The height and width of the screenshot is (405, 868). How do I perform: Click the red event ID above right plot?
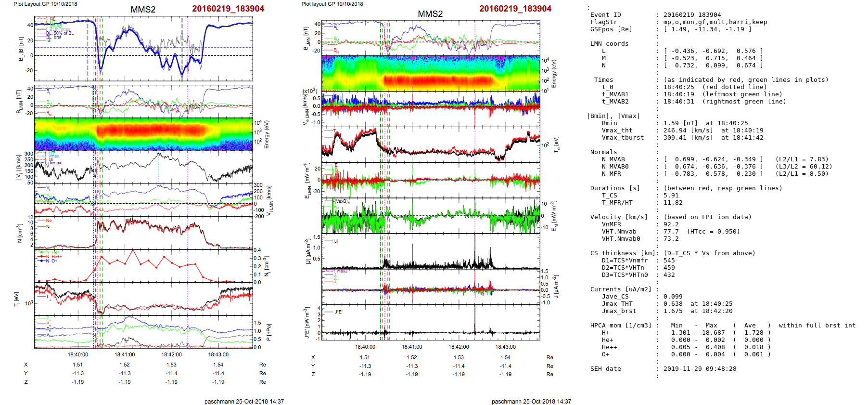click(515, 9)
